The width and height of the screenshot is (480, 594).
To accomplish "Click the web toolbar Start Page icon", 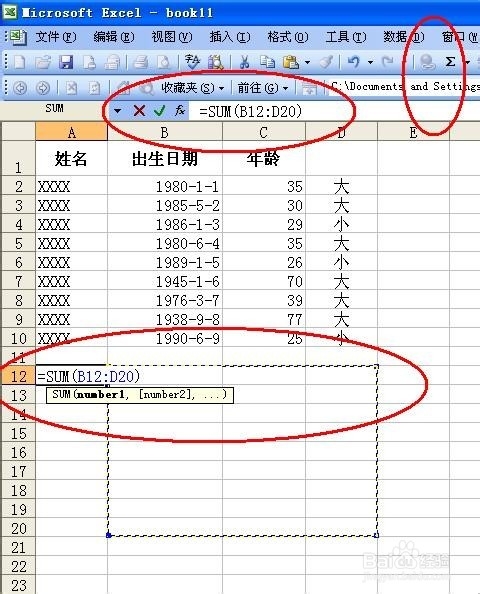I will pos(123,88).
